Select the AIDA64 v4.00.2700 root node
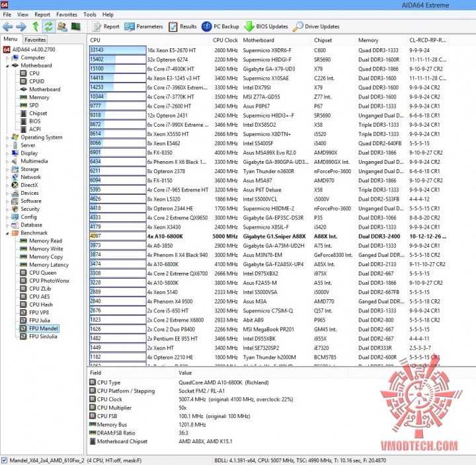 pyautogui.click(x=34, y=50)
